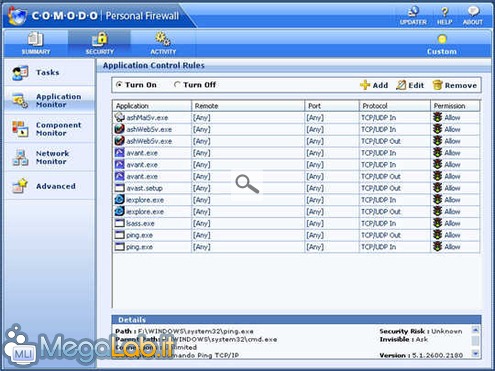Click the Comodo shield logo
Image resolution: width=495 pixels, height=371 pixels.
tap(17, 16)
